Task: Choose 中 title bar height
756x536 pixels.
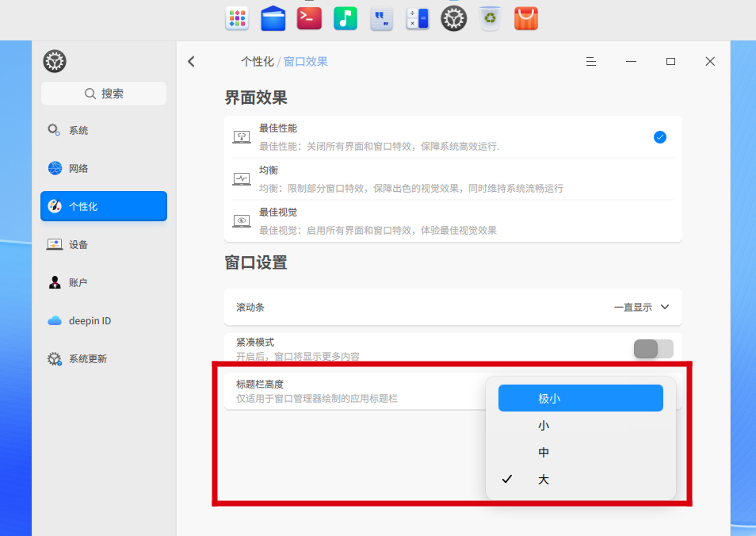Action: click(581, 453)
